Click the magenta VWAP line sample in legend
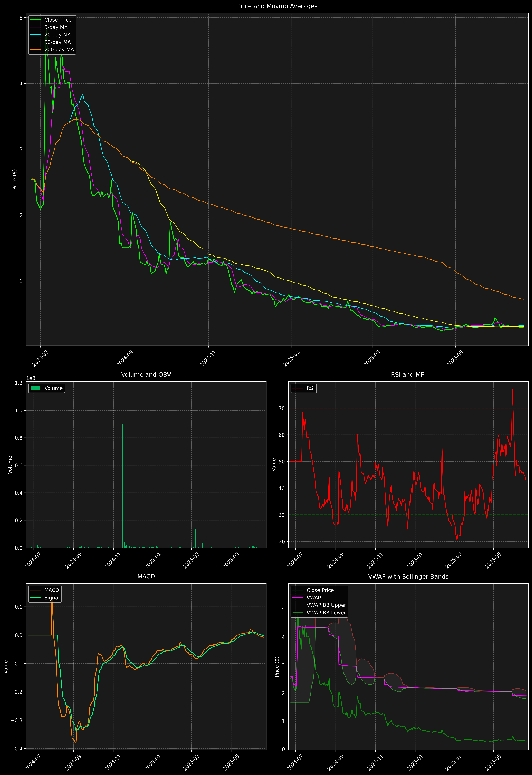 click(x=298, y=598)
